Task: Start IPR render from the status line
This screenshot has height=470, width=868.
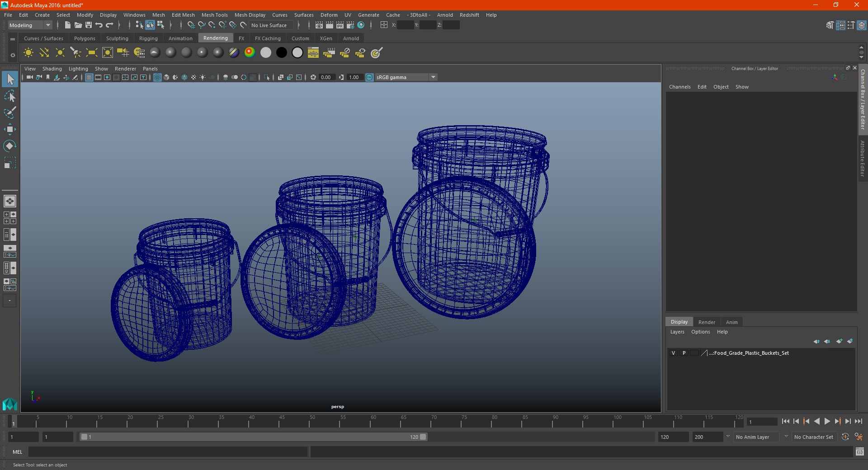Action: [340, 25]
